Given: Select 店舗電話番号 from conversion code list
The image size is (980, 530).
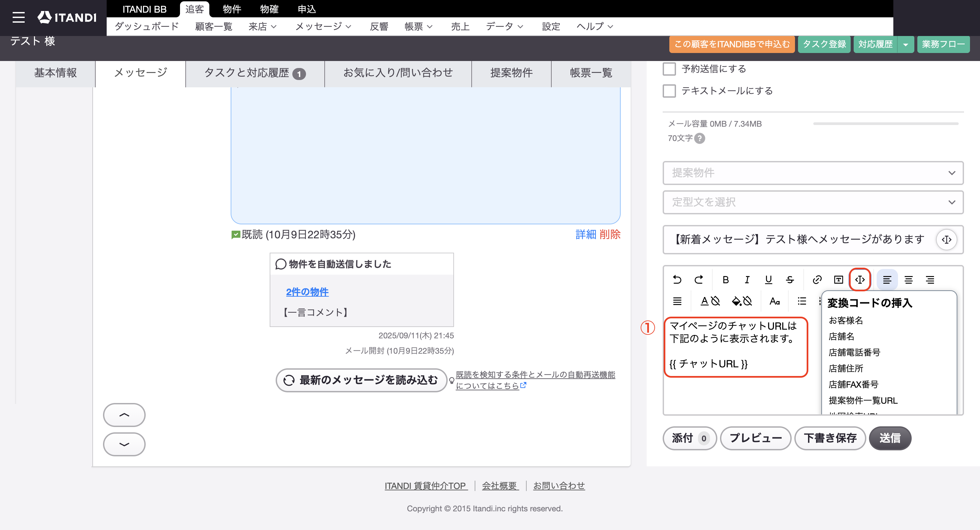Looking at the screenshot, I should tap(854, 352).
